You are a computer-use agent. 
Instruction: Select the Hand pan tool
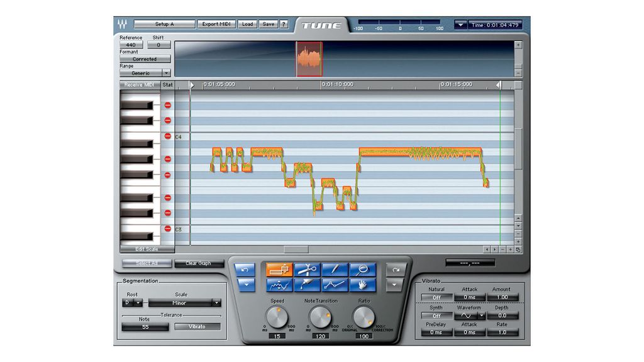(364, 285)
